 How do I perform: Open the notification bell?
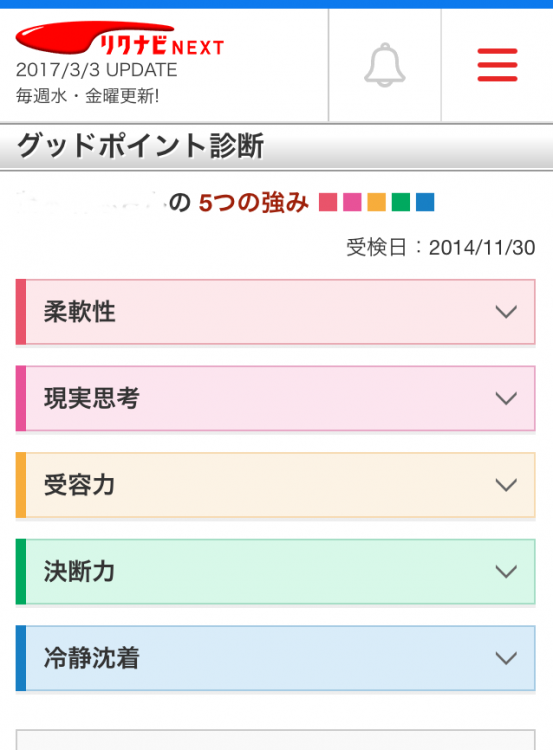385,65
